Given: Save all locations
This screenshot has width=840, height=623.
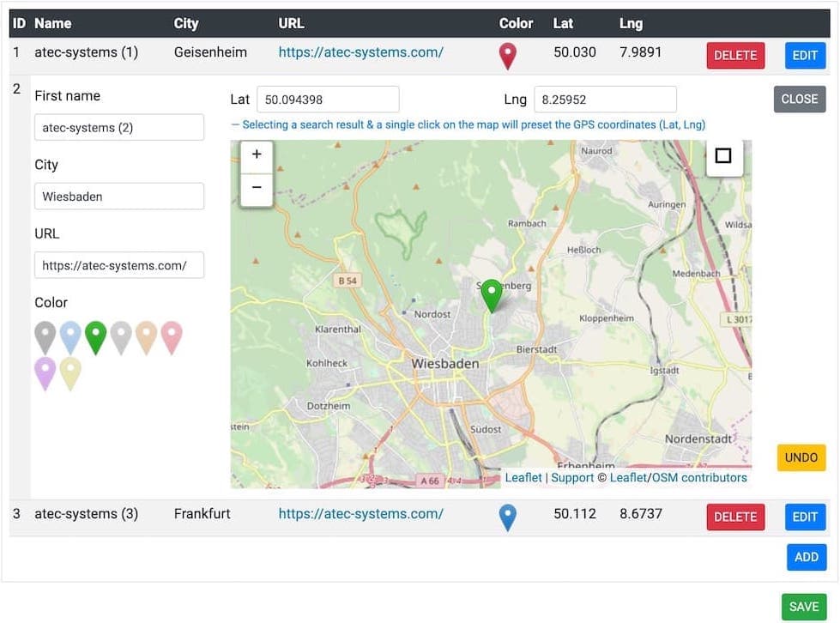Looking at the screenshot, I should click(x=803, y=607).
